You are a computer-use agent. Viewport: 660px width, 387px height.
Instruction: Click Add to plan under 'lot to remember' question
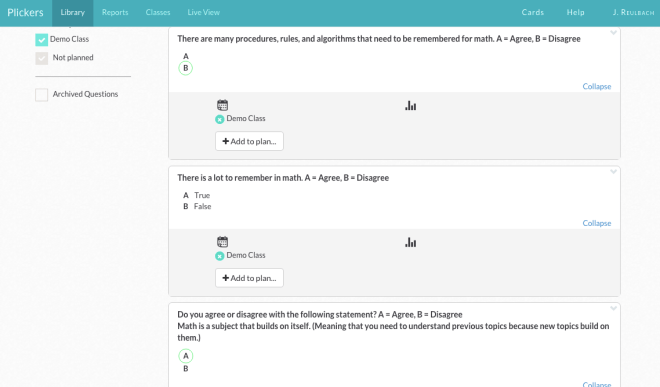(x=249, y=278)
